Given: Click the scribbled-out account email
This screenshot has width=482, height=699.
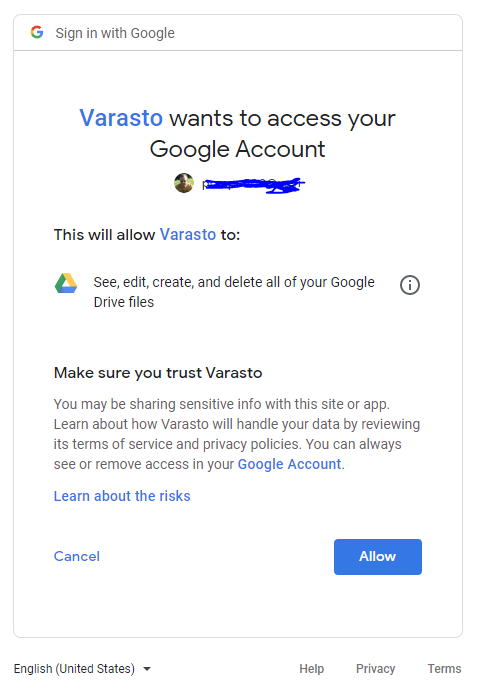Looking at the screenshot, I should 253,184.
